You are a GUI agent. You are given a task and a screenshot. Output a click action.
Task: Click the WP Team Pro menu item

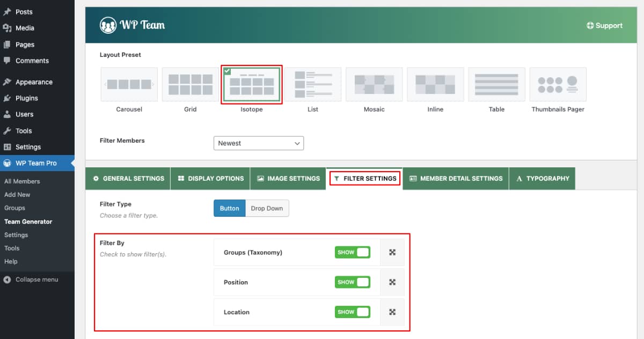coord(37,163)
